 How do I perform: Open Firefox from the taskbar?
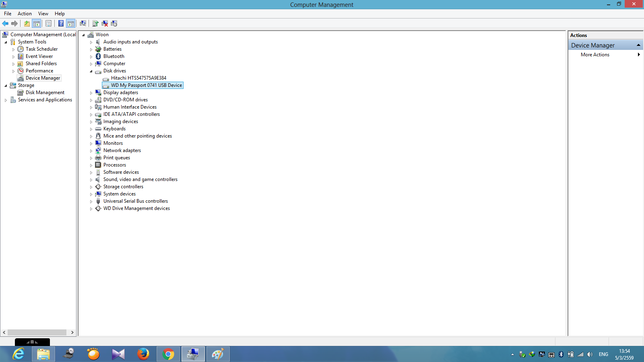(x=143, y=354)
